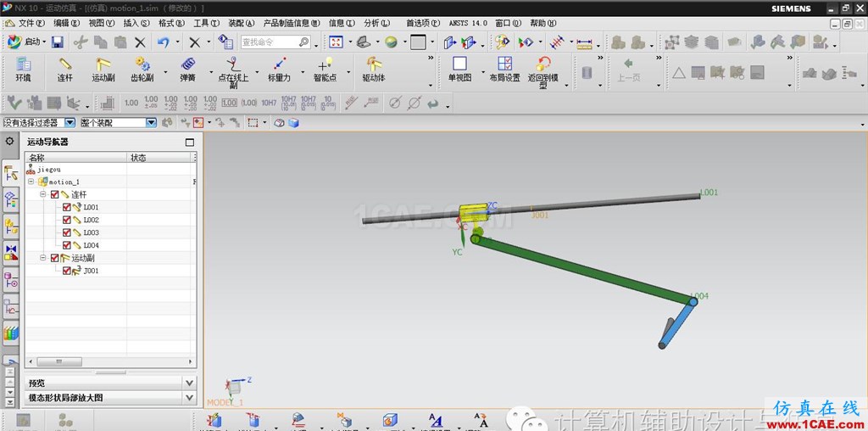Collapse the motion_1 tree node
The height and width of the screenshot is (431, 868).
pyautogui.click(x=31, y=182)
